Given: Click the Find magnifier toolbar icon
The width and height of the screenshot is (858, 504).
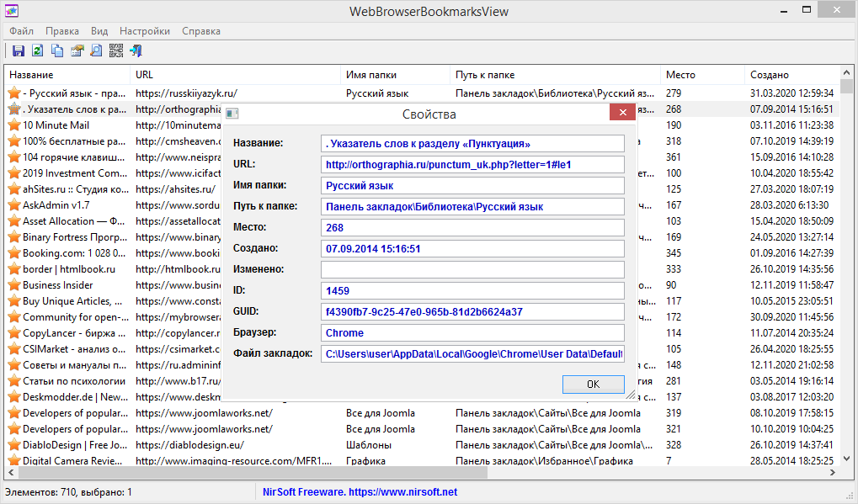Looking at the screenshot, I should (x=96, y=50).
